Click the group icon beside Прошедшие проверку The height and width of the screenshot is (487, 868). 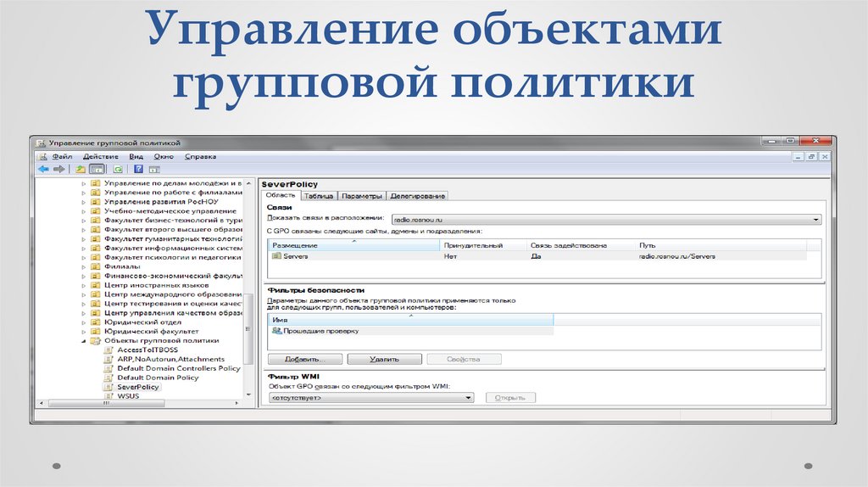277,331
